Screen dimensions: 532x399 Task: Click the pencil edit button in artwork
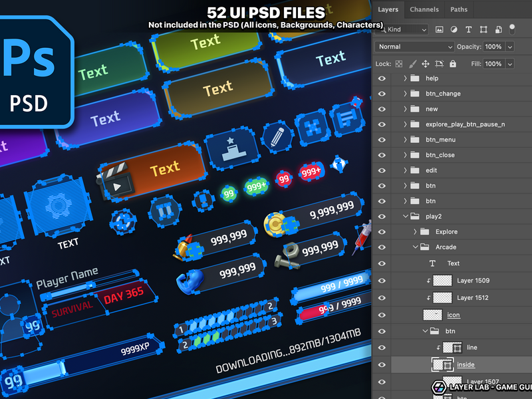(x=277, y=137)
